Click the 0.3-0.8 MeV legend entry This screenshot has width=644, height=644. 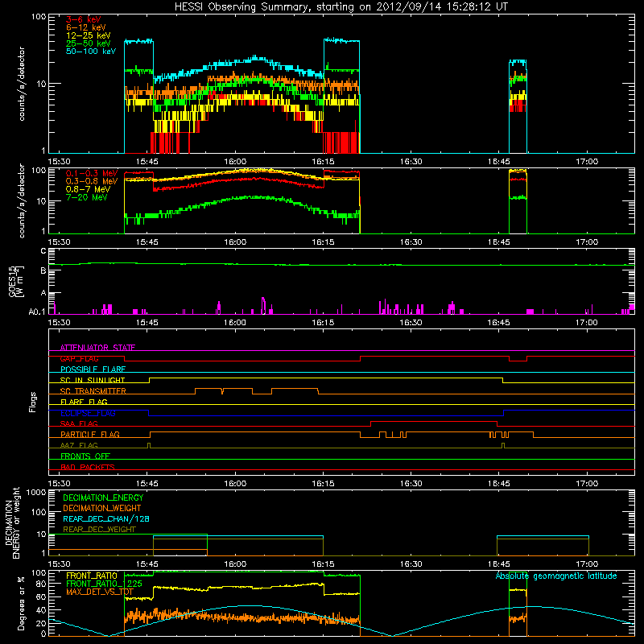[92, 181]
